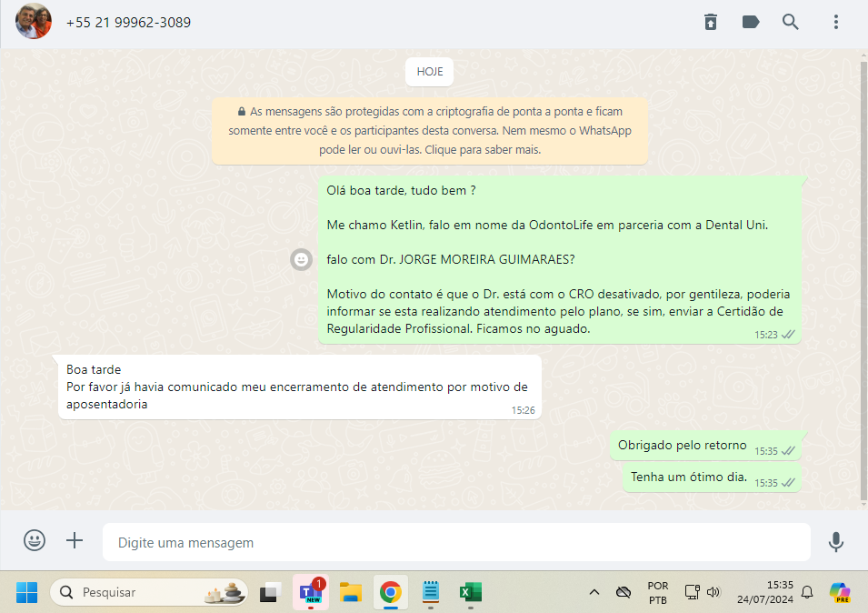Click the 15:26 timestamp on received message
Image resolution: width=868 pixels, height=613 pixels.
[x=523, y=410]
